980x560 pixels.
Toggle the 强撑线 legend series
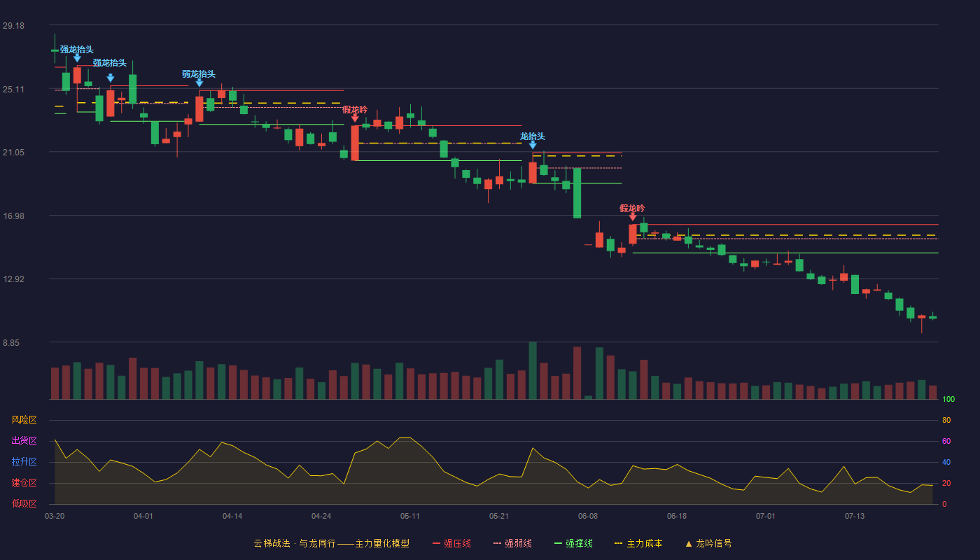click(573, 543)
